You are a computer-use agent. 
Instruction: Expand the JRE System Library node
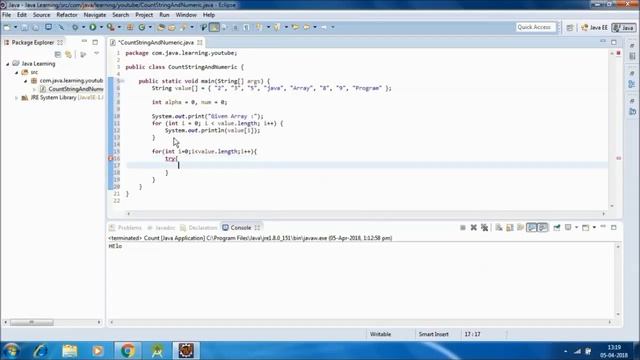16,98
